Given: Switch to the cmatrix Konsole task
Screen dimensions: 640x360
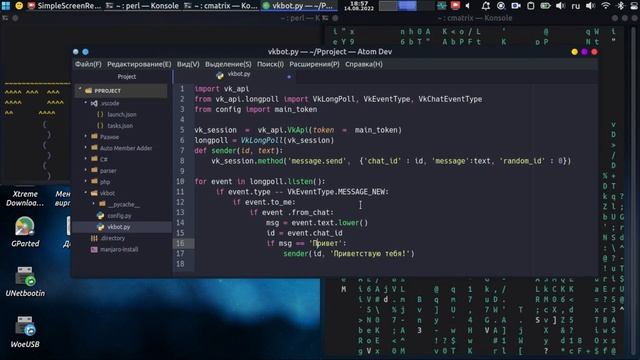Looking at the screenshot, I should [220, 6].
